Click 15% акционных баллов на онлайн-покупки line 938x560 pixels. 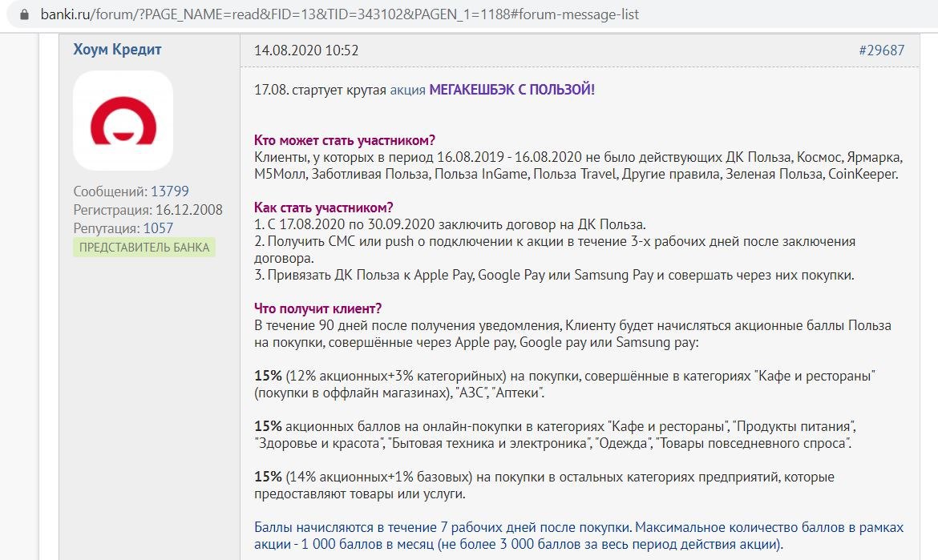pos(555,434)
